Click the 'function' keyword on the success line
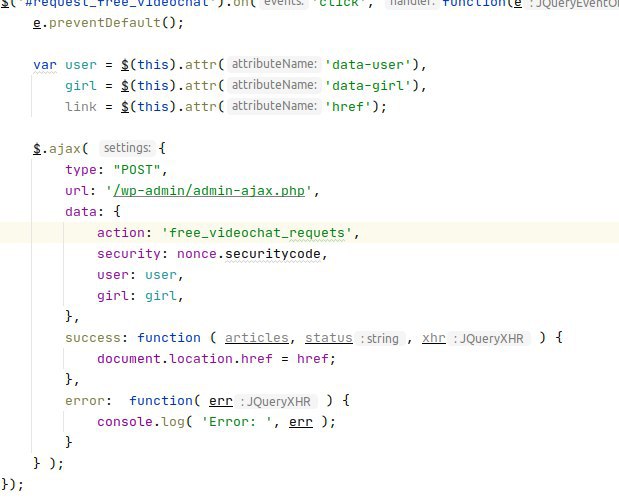The height and width of the screenshot is (498, 619). [x=169, y=338]
